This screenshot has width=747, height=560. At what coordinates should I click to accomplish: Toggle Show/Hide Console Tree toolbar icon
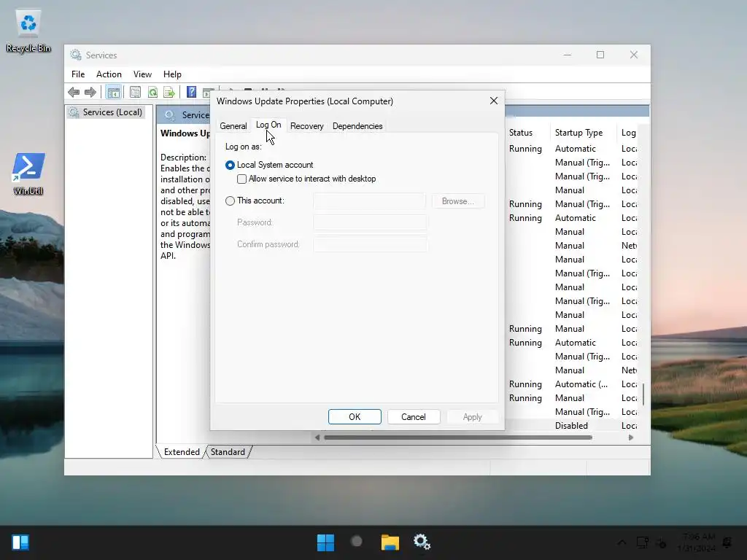(113, 92)
